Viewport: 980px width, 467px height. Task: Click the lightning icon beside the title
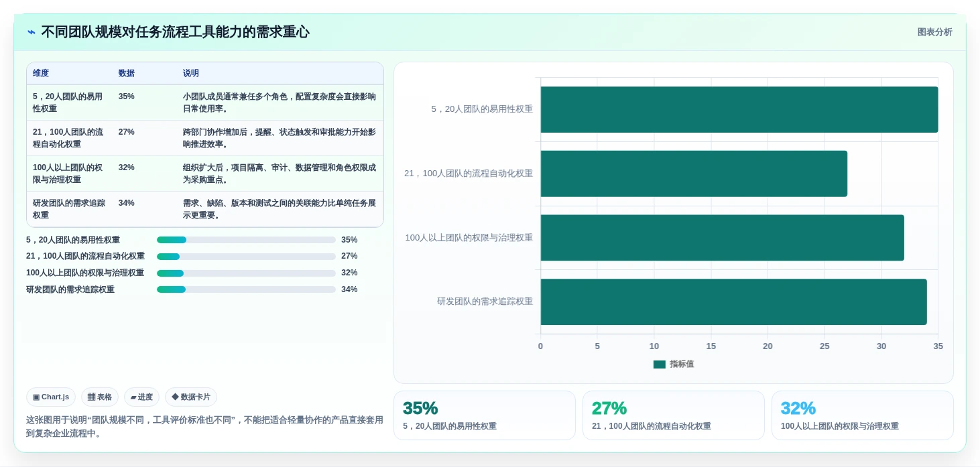point(31,32)
